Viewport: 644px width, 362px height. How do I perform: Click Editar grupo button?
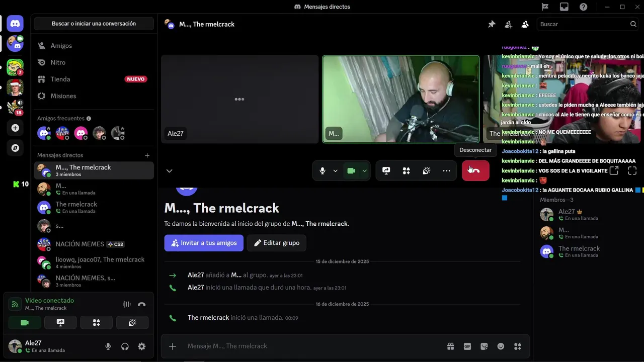[x=276, y=243]
